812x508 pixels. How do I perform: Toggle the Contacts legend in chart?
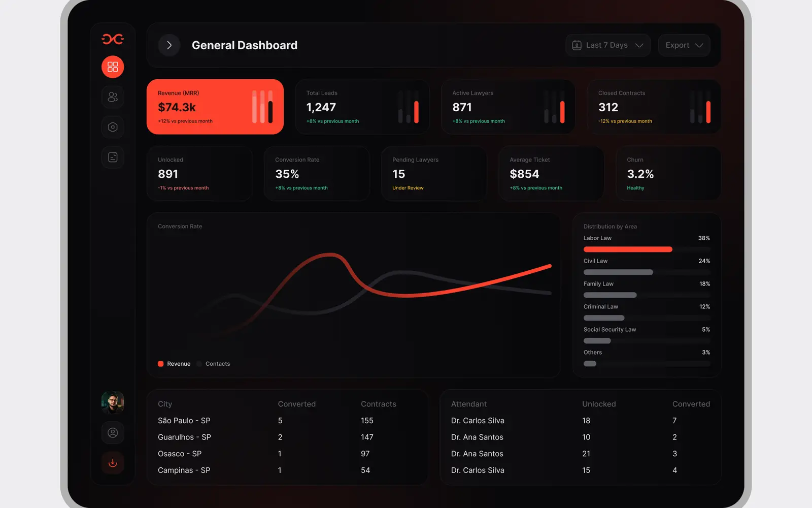click(213, 364)
